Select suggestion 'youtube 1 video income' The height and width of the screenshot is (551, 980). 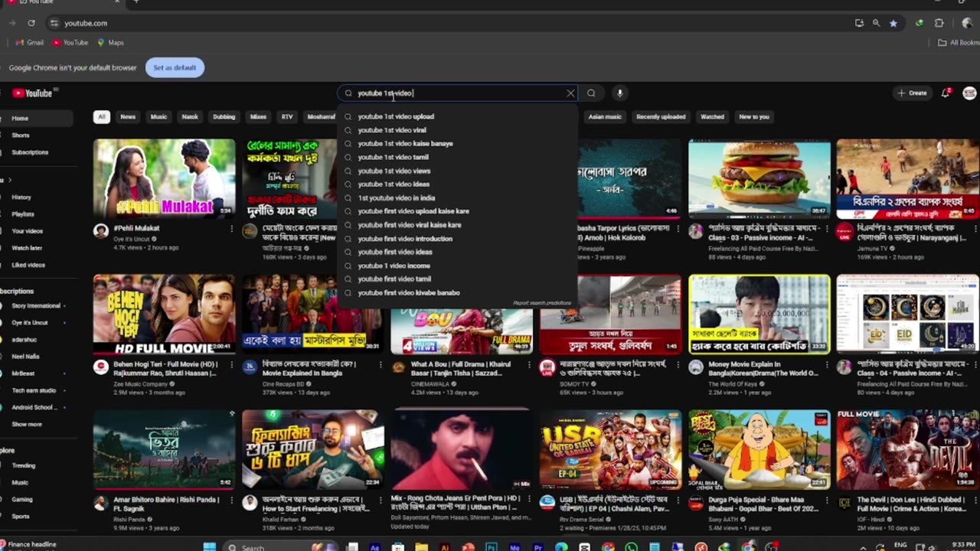point(457,266)
